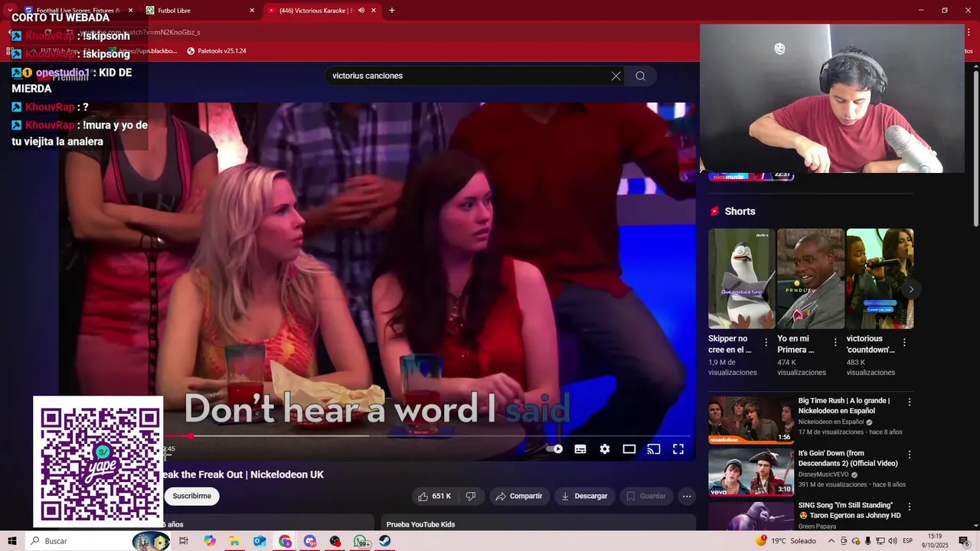Open Skipper penguin short thumbnail
The height and width of the screenshot is (551, 980).
click(741, 279)
